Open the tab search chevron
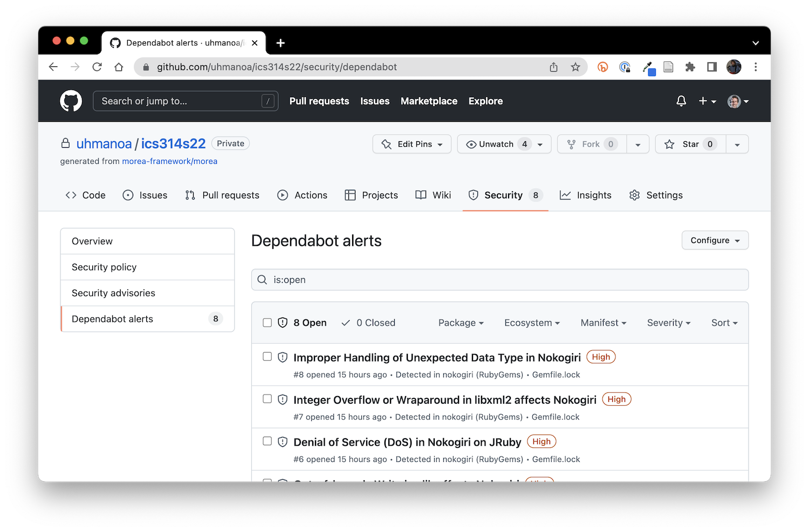The width and height of the screenshot is (809, 532). pyautogui.click(x=756, y=43)
